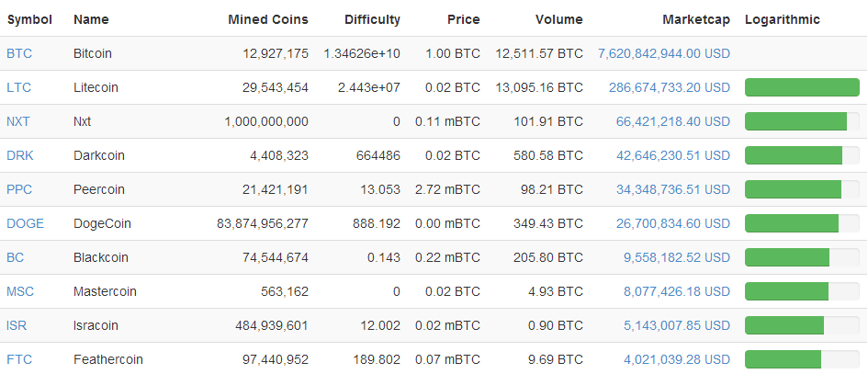The width and height of the screenshot is (868, 374).
Task: Click Feathercoin's green logarithmic progress bar
Action: tap(783, 359)
